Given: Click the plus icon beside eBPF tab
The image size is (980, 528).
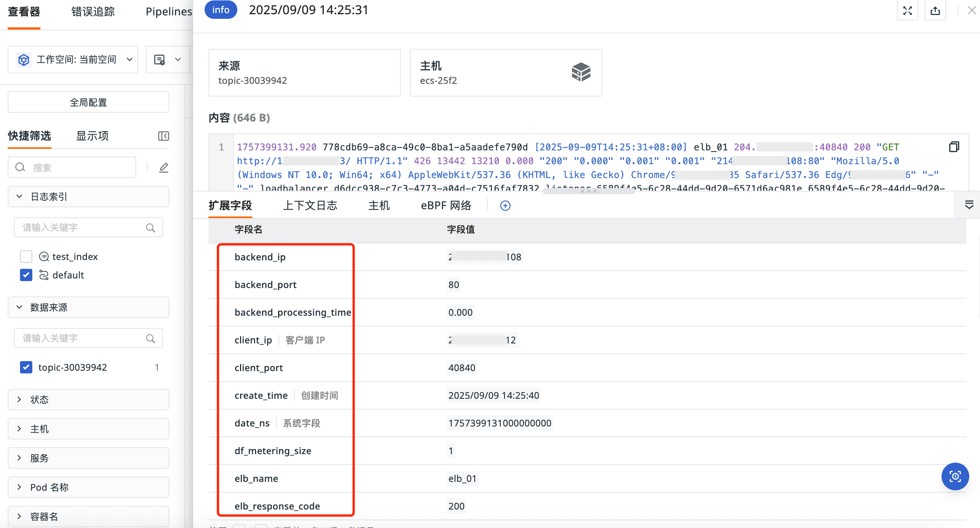Looking at the screenshot, I should [x=505, y=206].
